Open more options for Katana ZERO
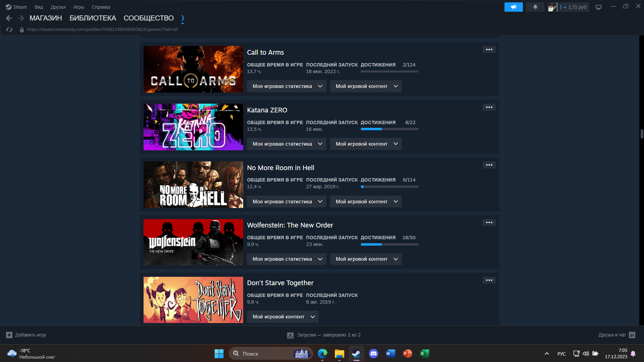 click(x=489, y=107)
